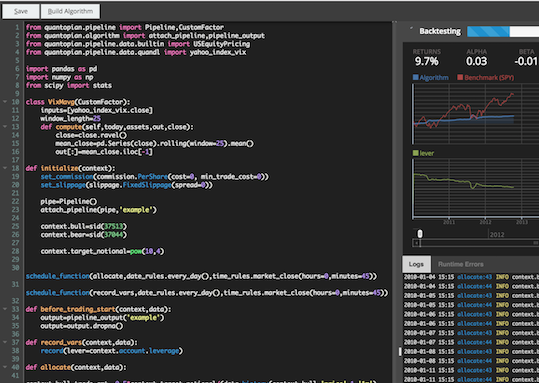Click the left arrow of chart range scrollbar
539x383 pixels.
point(416,243)
